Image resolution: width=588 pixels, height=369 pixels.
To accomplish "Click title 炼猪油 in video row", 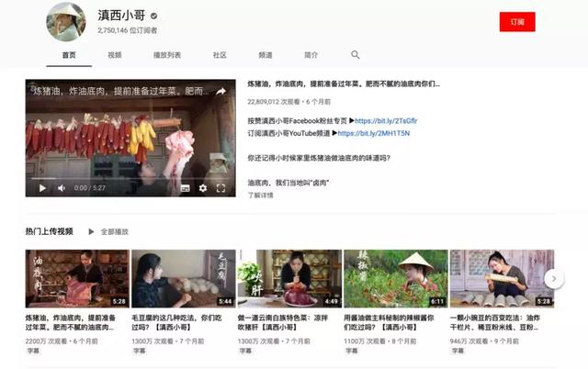I will coord(71,322).
